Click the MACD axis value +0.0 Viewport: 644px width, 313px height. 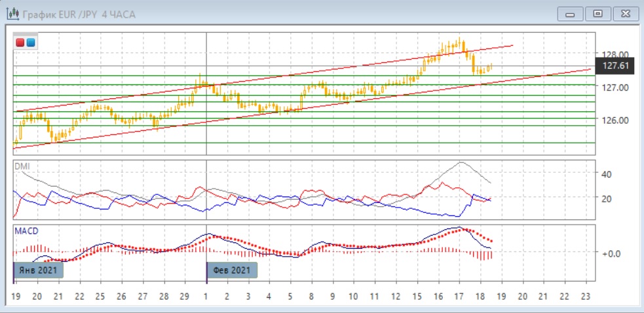tap(611, 253)
